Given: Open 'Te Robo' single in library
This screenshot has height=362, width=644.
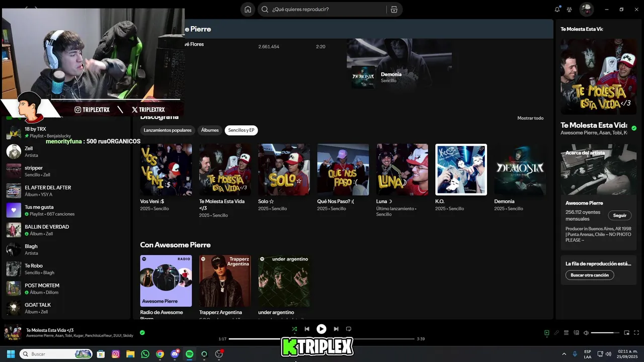Looking at the screenshot, I should click(x=65, y=269).
